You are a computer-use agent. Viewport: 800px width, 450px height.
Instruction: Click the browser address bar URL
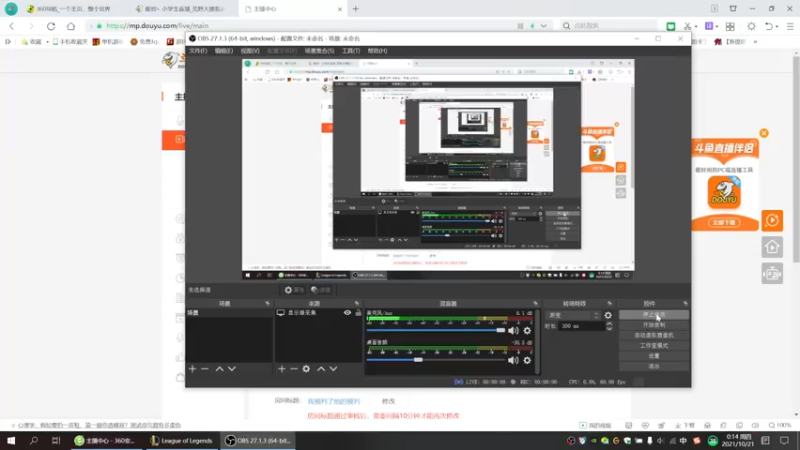[158, 26]
